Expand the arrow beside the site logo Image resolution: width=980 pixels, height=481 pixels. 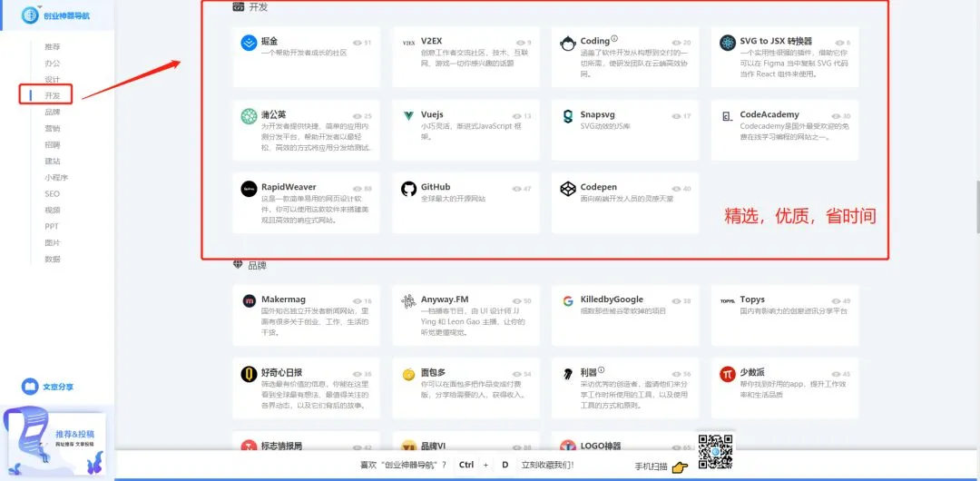click(x=40, y=7)
